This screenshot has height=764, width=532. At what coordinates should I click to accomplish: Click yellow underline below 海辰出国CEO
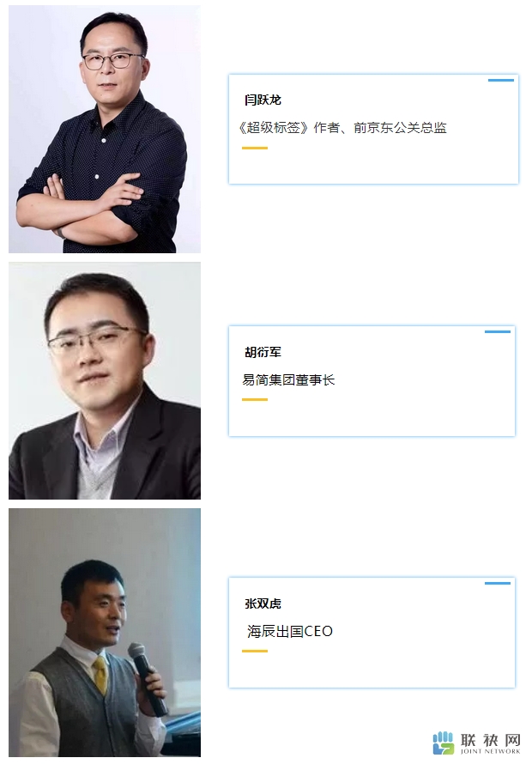(255, 651)
